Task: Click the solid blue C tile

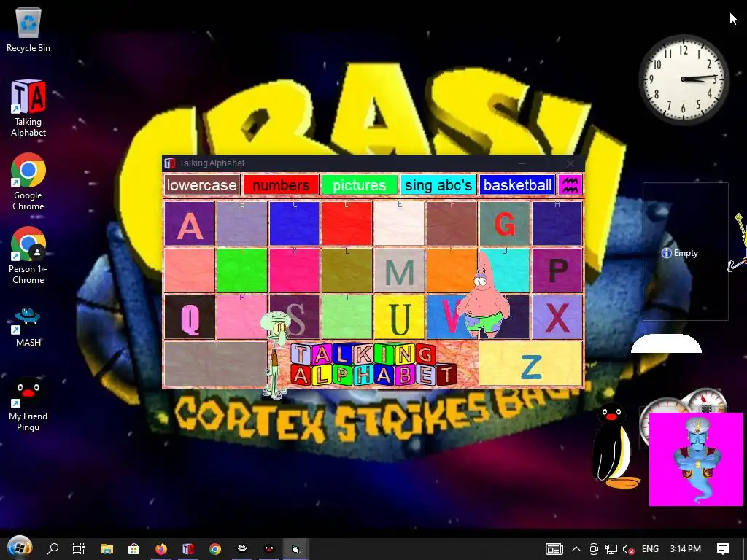Action: coord(294,223)
